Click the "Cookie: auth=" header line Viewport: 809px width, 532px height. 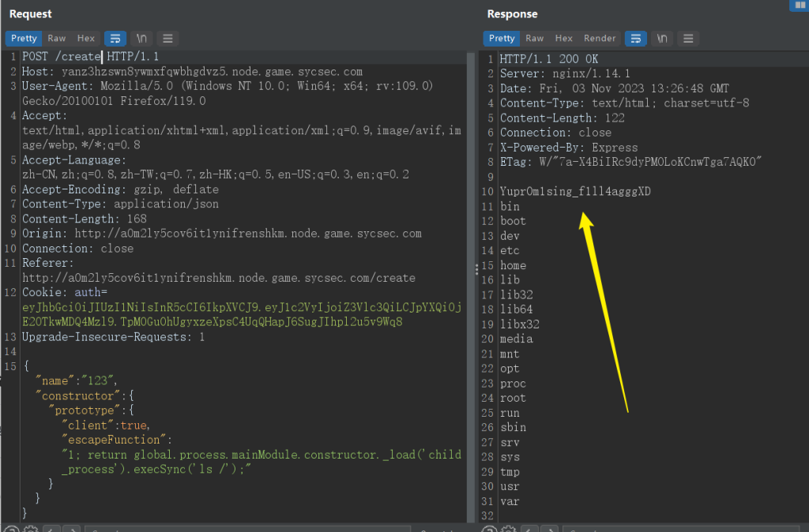click(65, 292)
